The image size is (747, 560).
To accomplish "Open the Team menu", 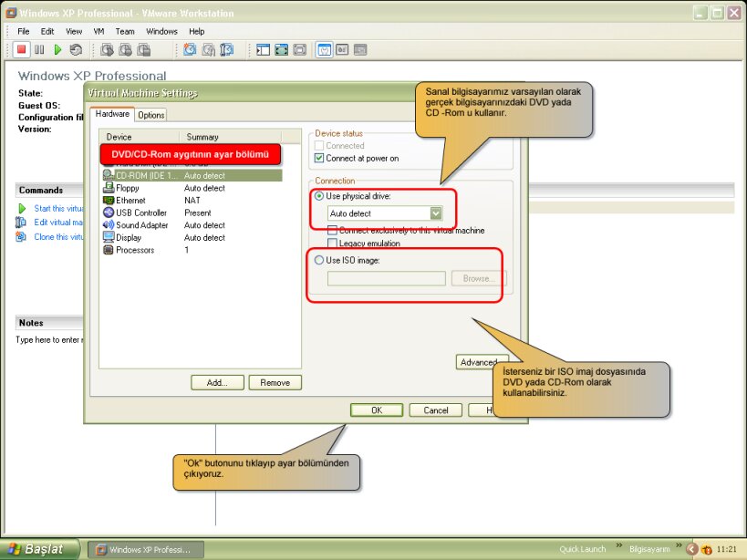I will coord(125,31).
